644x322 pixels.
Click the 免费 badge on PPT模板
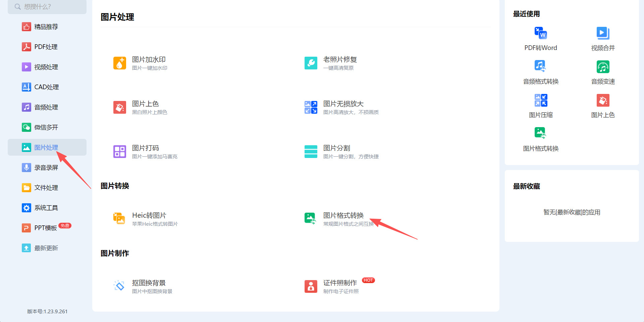tap(65, 226)
